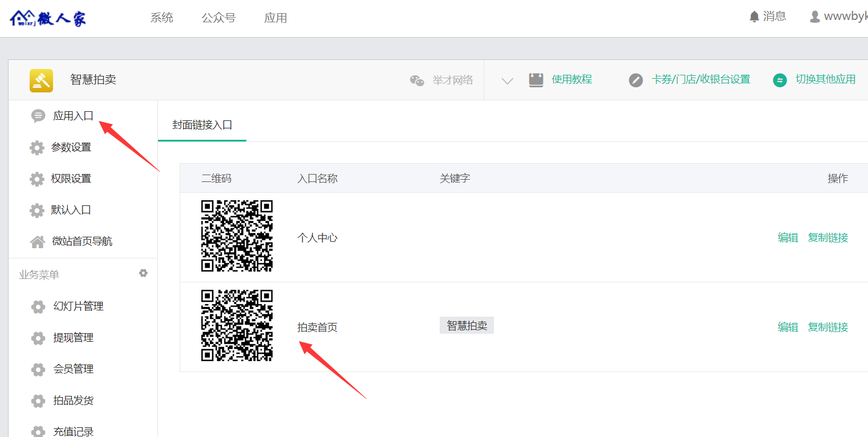Image resolution: width=868 pixels, height=437 pixels.
Task: Click 复制链接 for 拍卖首页 row
Action: click(x=828, y=327)
